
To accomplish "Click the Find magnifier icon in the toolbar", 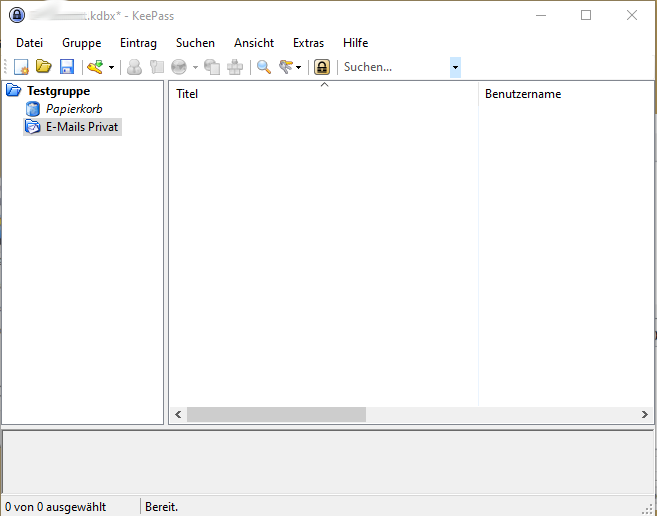I will click(264, 67).
